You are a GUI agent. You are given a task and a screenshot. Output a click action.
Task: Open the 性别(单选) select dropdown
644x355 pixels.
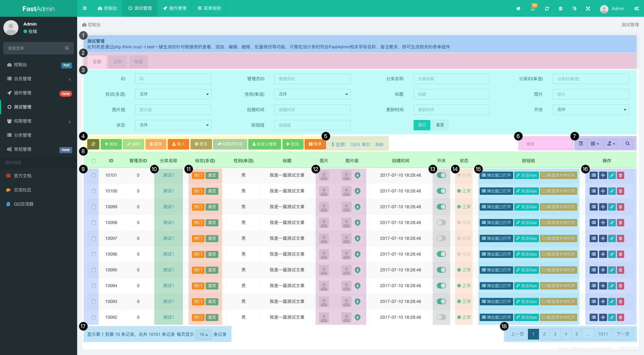(x=312, y=94)
